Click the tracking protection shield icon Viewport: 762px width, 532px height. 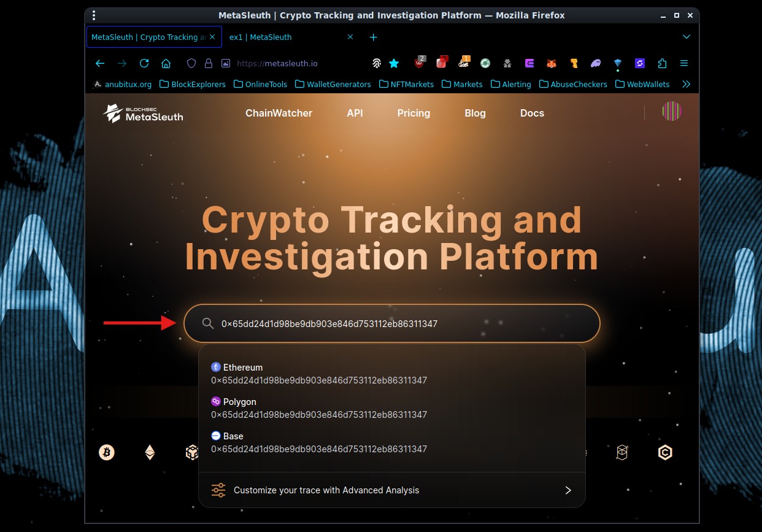191,63
